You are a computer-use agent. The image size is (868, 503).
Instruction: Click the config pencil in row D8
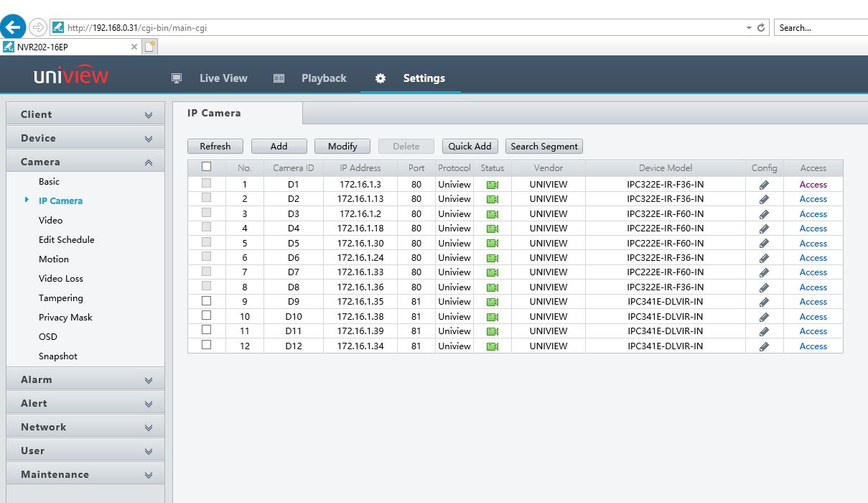(764, 287)
